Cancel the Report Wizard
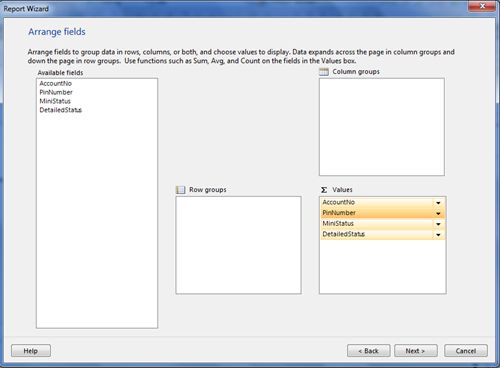The image size is (500, 368). [466, 351]
